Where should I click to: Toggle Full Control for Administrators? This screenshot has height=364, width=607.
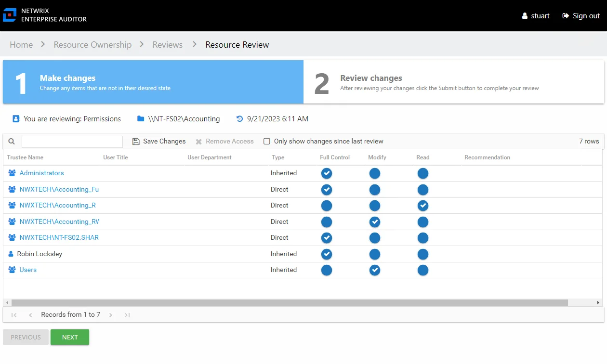[x=327, y=173]
